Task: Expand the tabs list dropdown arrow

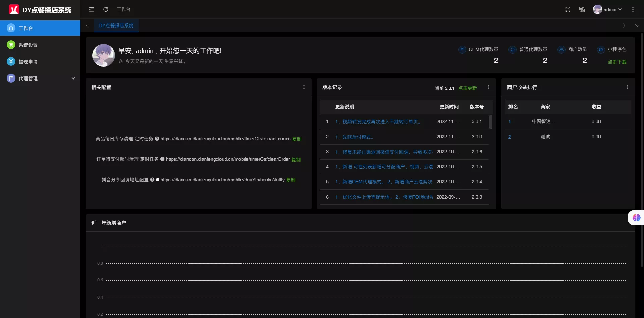Action: pos(637,25)
